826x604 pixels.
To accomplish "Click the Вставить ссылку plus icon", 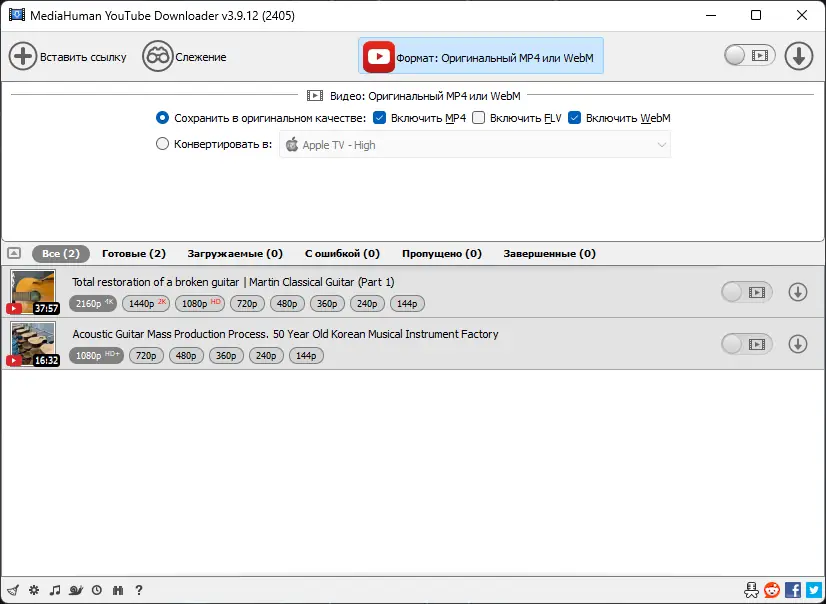I will click(x=23, y=56).
